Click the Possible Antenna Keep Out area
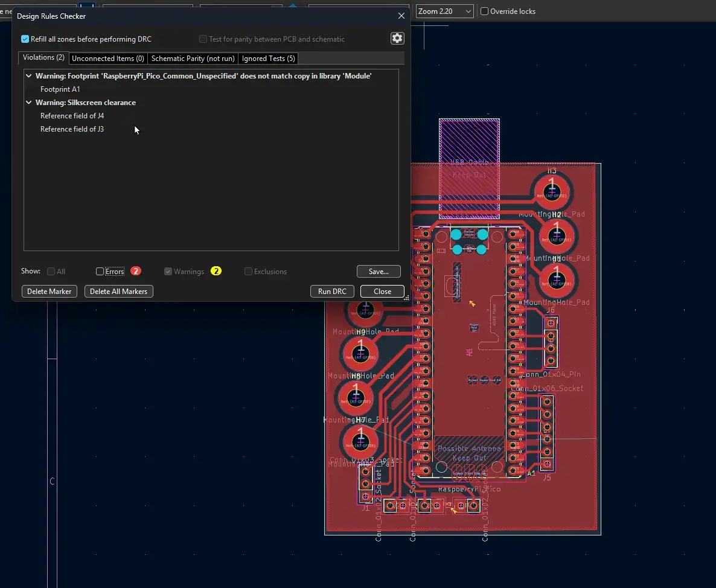Image resolution: width=716 pixels, height=588 pixels. pos(469,452)
